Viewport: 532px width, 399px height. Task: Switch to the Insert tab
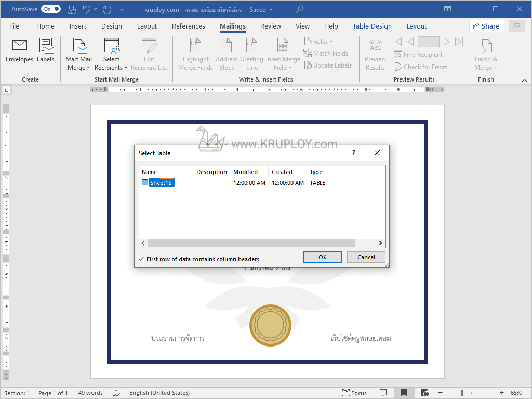(x=78, y=26)
